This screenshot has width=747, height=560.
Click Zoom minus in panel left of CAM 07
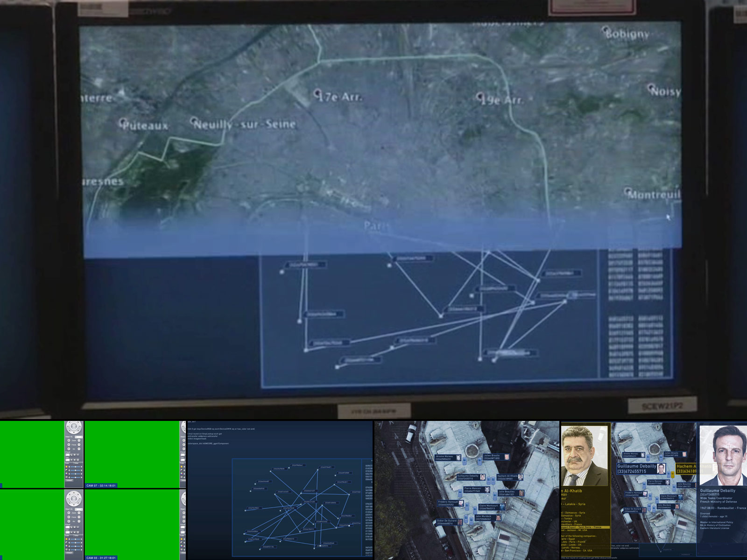[x=79, y=441]
